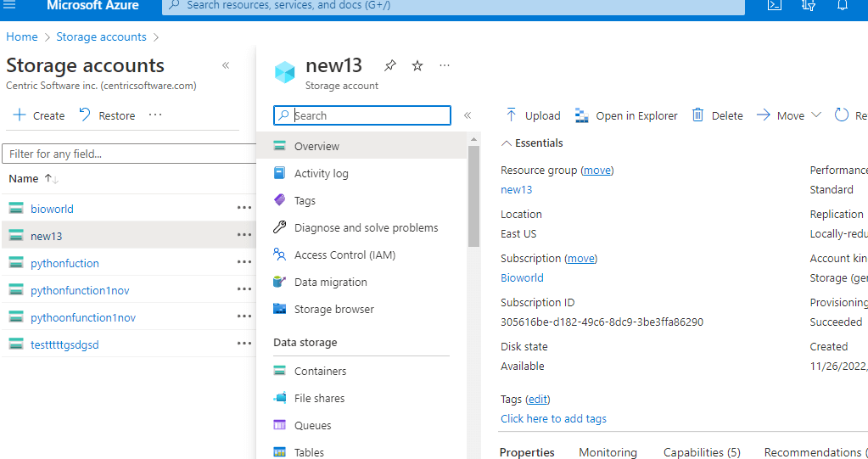Switch to the Capabilities (5) tab

(702, 452)
